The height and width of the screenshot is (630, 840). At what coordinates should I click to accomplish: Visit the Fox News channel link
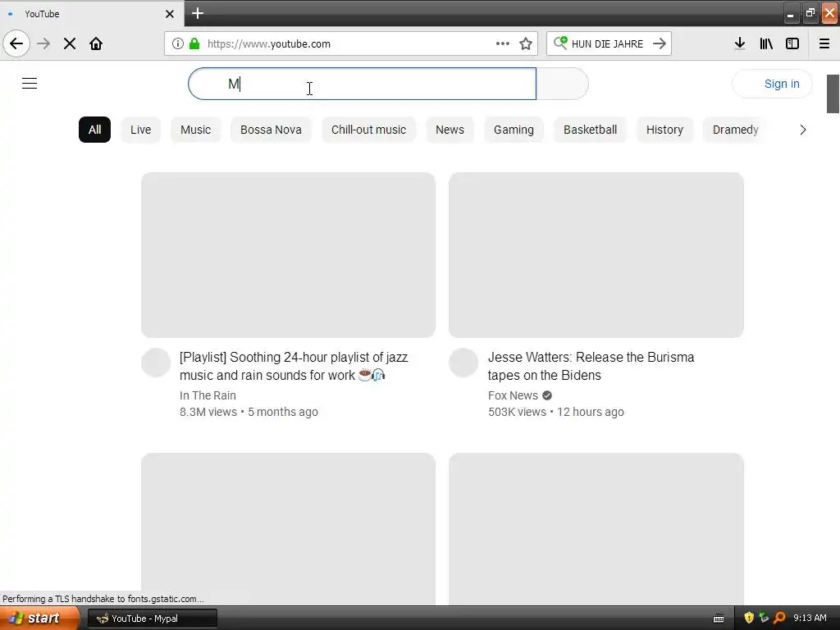513,395
